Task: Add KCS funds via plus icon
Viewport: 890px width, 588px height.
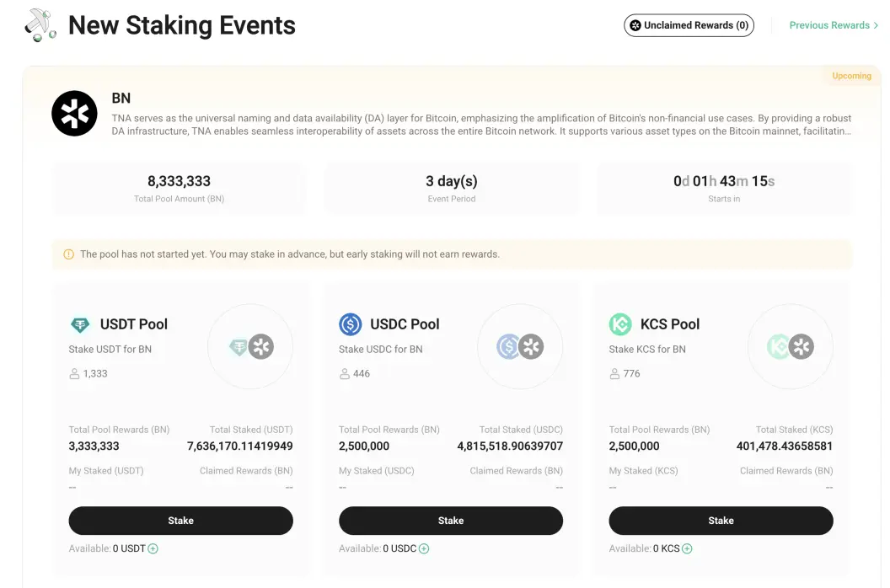Action: [x=688, y=549]
